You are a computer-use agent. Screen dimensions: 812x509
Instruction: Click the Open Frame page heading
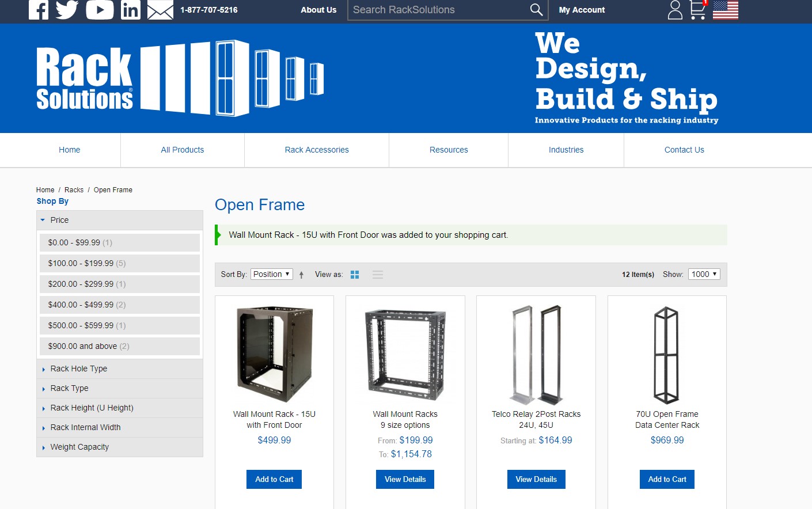(260, 205)
